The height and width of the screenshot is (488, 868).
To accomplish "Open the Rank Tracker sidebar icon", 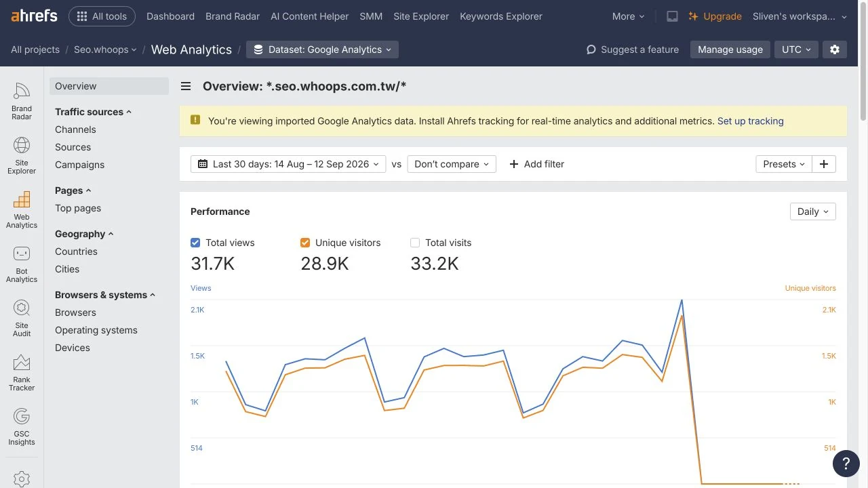I will coord(22,372).
